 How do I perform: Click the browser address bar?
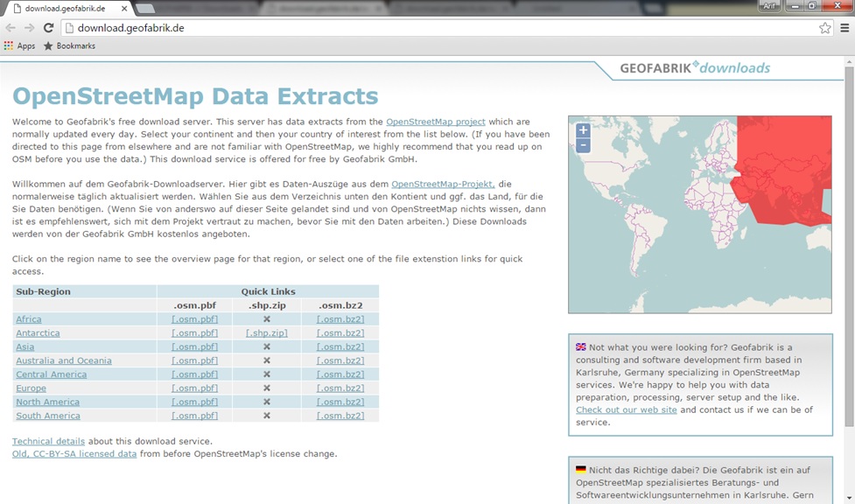(x=263, y=27)
